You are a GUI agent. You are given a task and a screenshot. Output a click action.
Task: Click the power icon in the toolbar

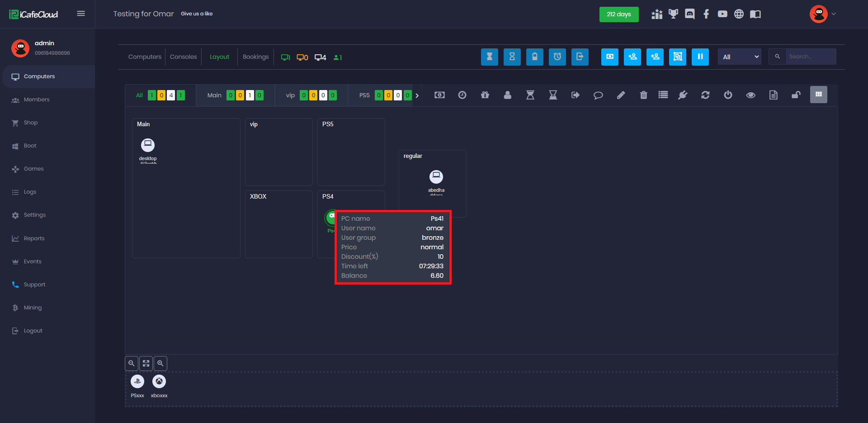[728, 95]
